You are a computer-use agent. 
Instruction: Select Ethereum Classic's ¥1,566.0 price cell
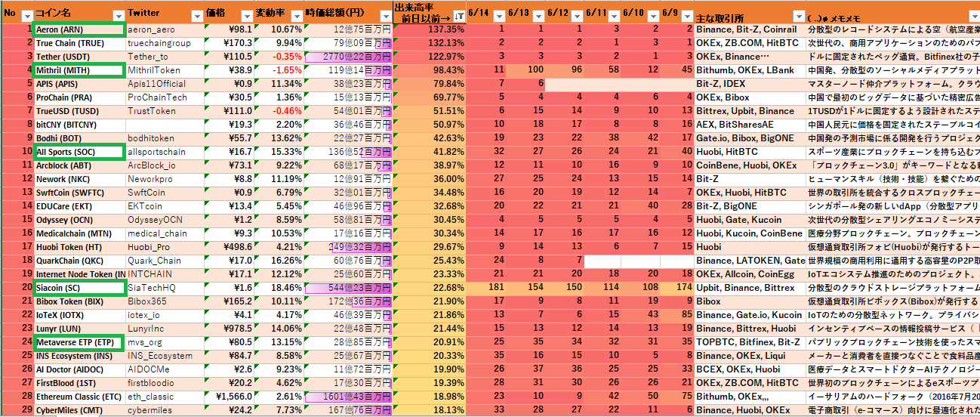tap(230, 397)
